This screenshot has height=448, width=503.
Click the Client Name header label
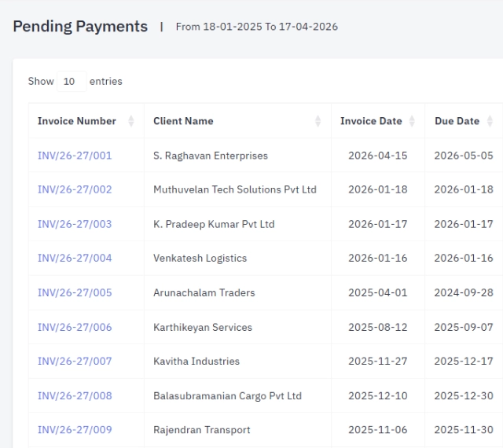click(183, 121)
